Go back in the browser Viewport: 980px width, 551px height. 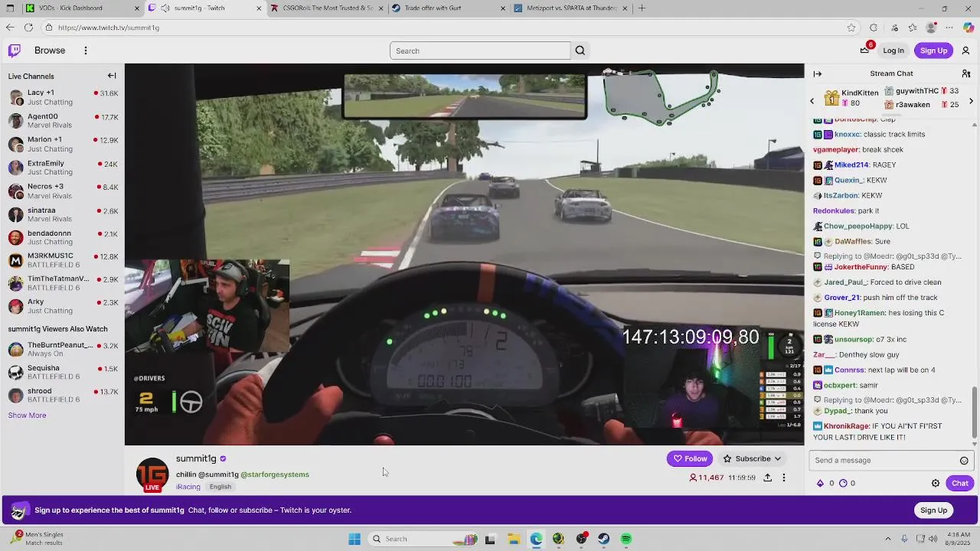[x=9, y=28]
